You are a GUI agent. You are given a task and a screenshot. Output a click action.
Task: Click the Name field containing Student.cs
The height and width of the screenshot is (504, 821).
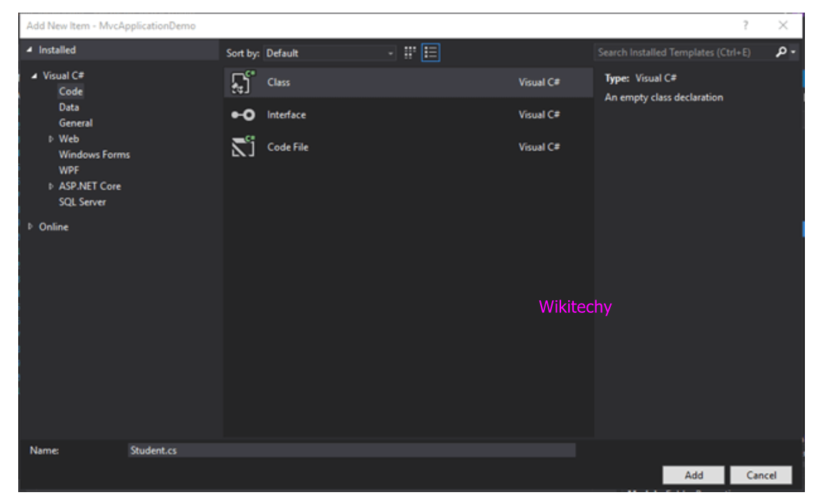pyautogui.click(x=352, y=450)
